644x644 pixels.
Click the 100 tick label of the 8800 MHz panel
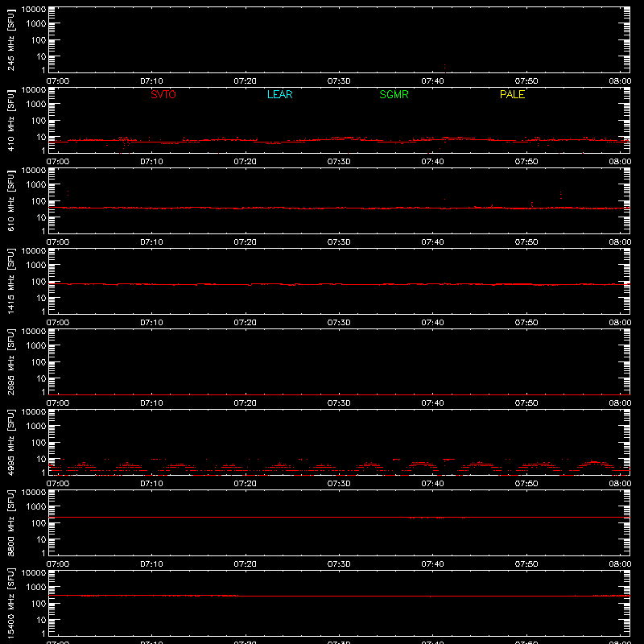coord(39,523)
